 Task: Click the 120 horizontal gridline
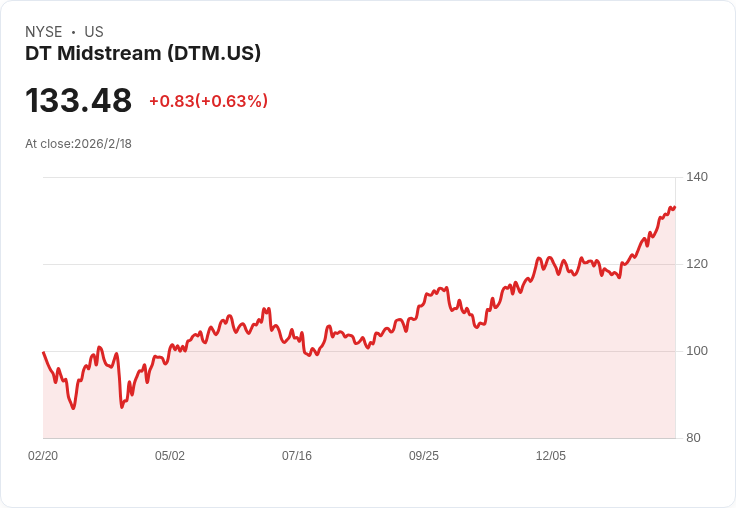coord(300,264)
